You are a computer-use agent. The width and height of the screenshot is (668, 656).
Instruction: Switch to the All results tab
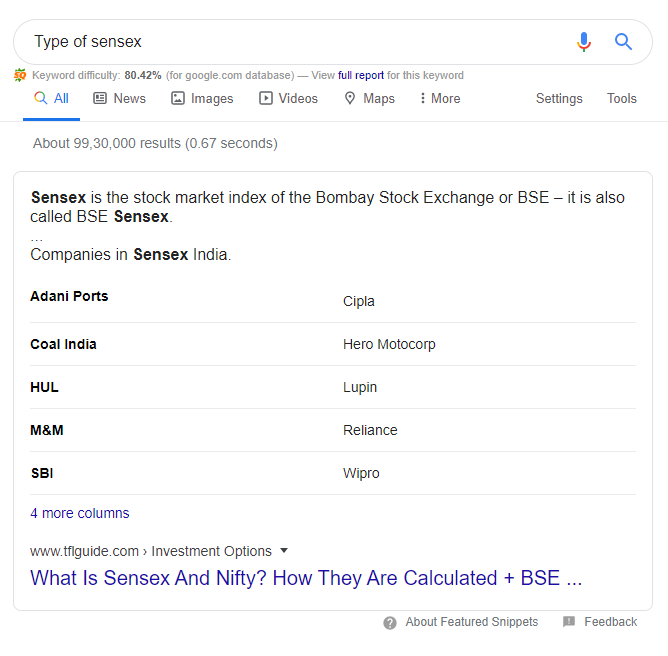tap(52, 98)
